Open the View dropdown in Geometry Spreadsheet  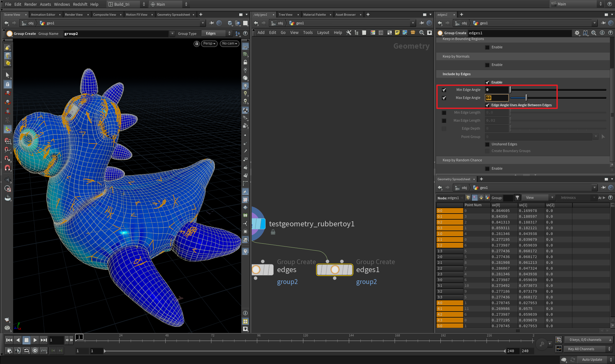tap(538, 198)
